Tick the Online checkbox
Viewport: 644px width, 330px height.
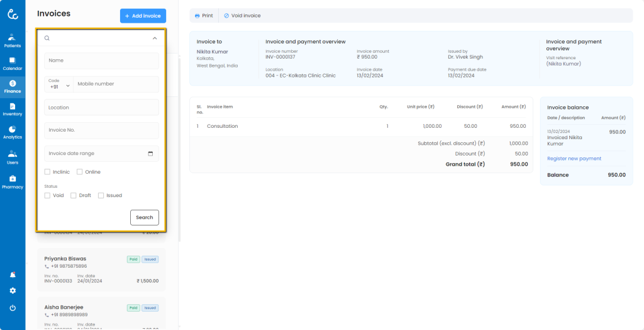tap(80, 172)
